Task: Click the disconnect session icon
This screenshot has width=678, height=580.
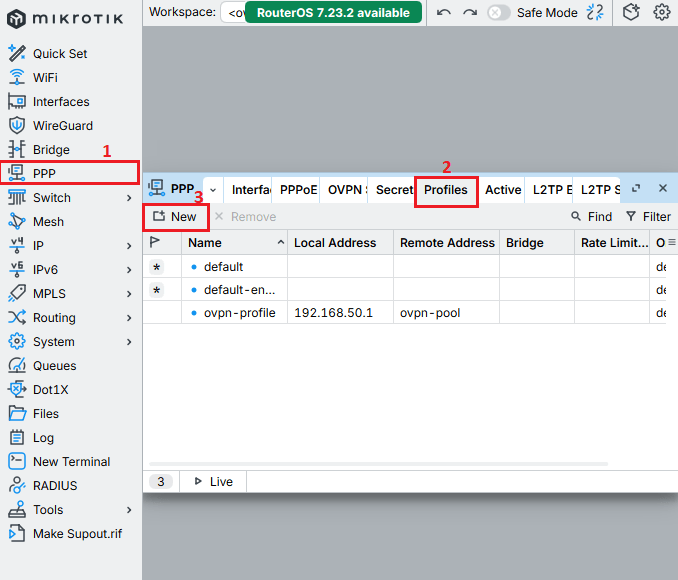Action: pyautogui.click(x=595, y=13)
